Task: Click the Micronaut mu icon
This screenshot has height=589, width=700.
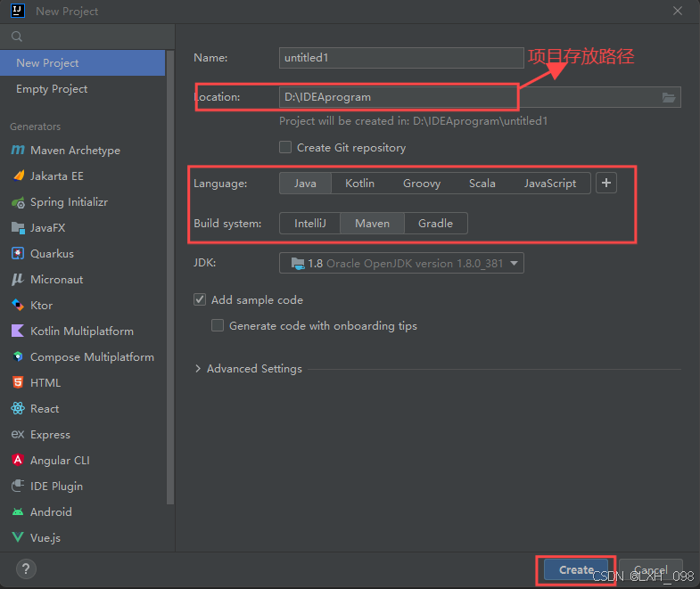Action: [x=18, y=279]
